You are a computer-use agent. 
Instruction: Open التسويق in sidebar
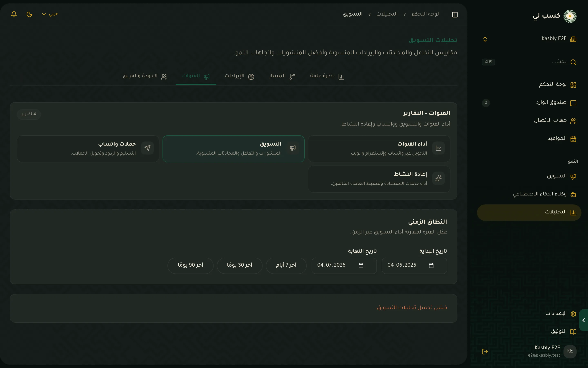529,176
